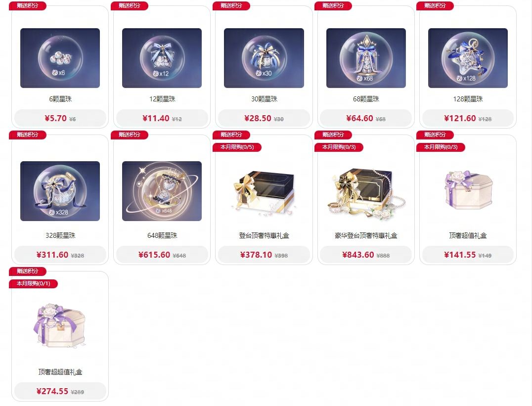Select the 68颗星珠 bell jar image
Viewport: 532px width, 406px height.
(366, 58)
